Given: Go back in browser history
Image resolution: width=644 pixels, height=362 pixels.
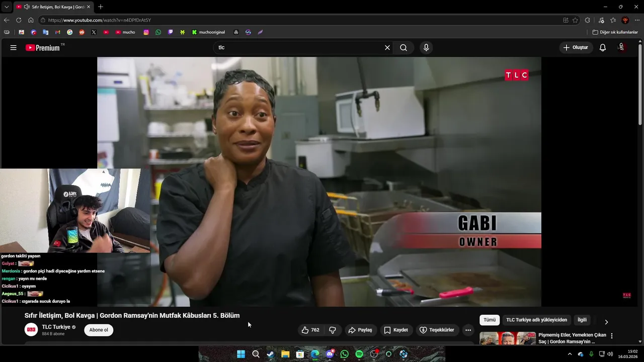Looking at the screenshot, I should (7, 20).
